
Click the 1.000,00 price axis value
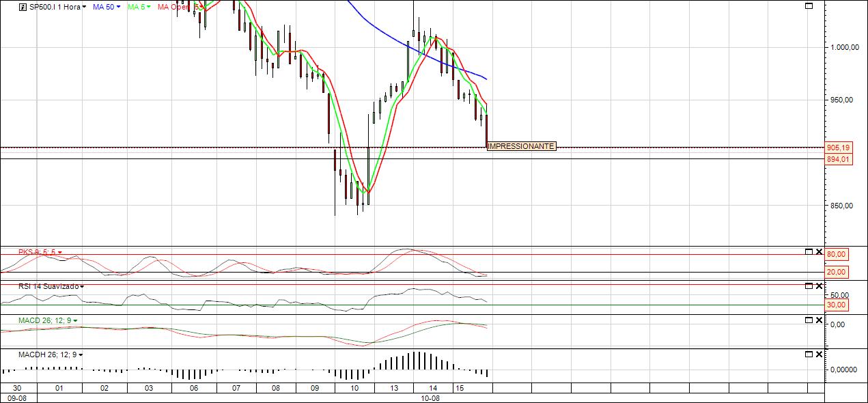pyautogui.click(x=843, y=47)
